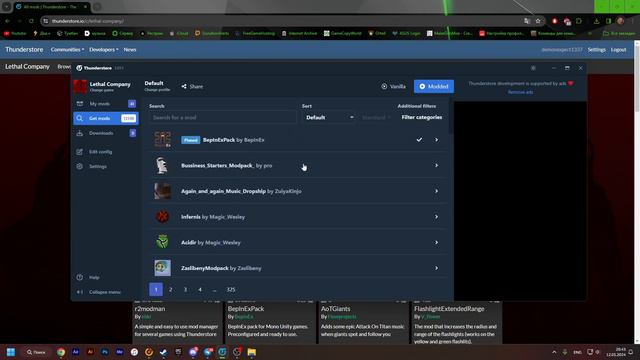Open the sort direction dropdown
The image size is (640, 360).
tap(376, 118)
